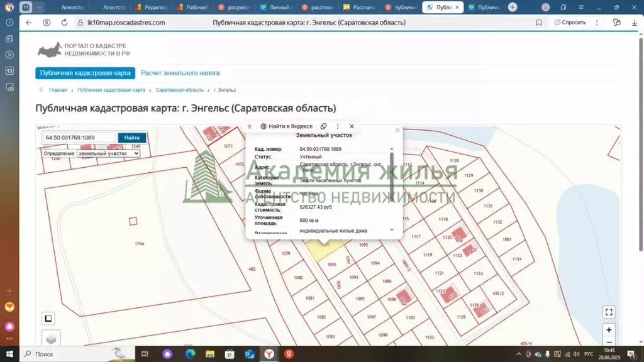Screen dimensions: 644x362
Task: Zoom in using the plus map control
Action: (609, 329)
